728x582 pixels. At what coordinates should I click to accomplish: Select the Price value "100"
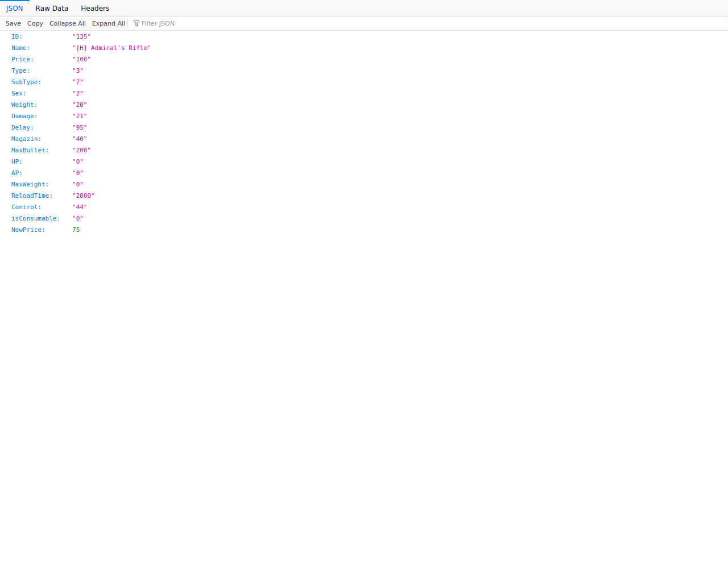coord(81,59)
